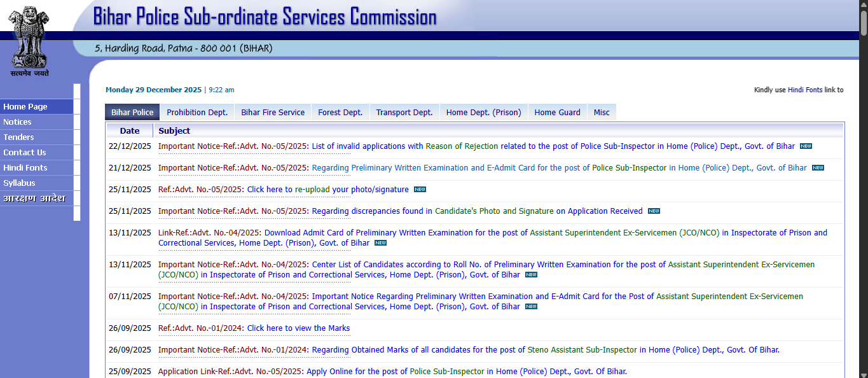868x378 pixels.
Task: Click the आरक्षण आदेश sidebar item
Action: tap(34, 199)
